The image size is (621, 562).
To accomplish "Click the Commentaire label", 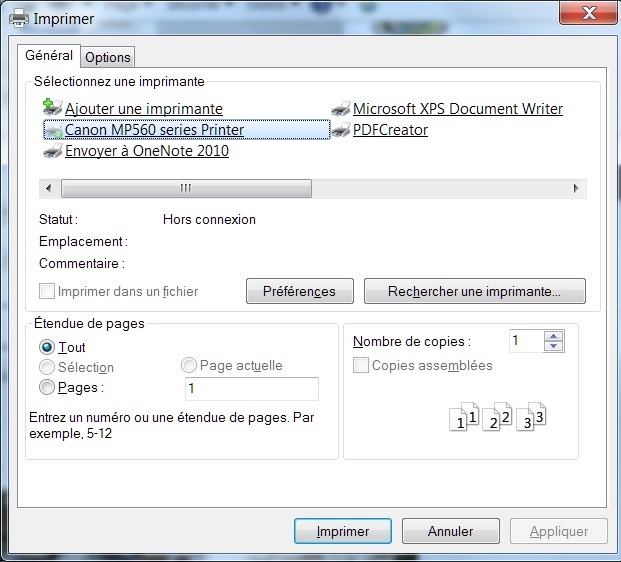I will point(82,263).
